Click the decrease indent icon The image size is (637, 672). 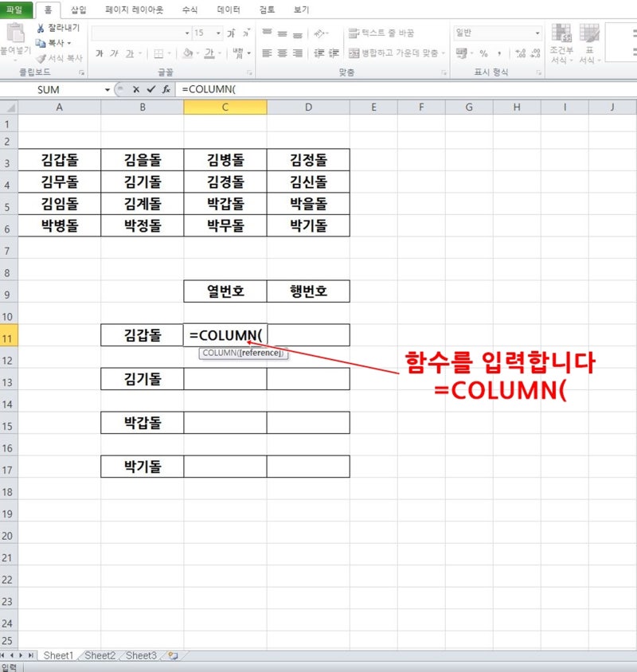click(x=319, y=53)
